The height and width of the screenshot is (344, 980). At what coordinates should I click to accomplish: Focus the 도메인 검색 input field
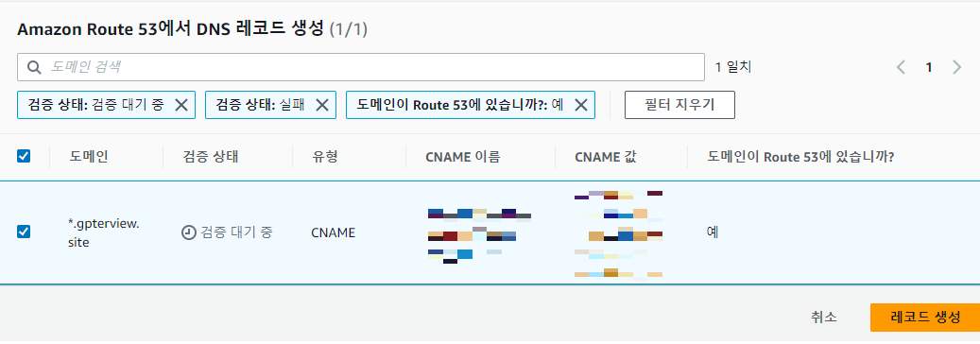tap(361, 67)
